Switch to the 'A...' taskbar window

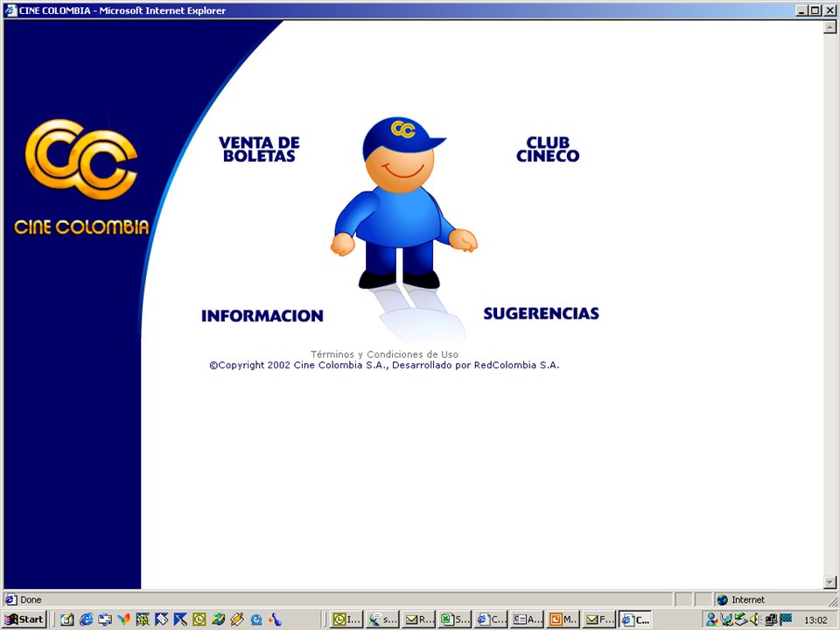(527, 619)
